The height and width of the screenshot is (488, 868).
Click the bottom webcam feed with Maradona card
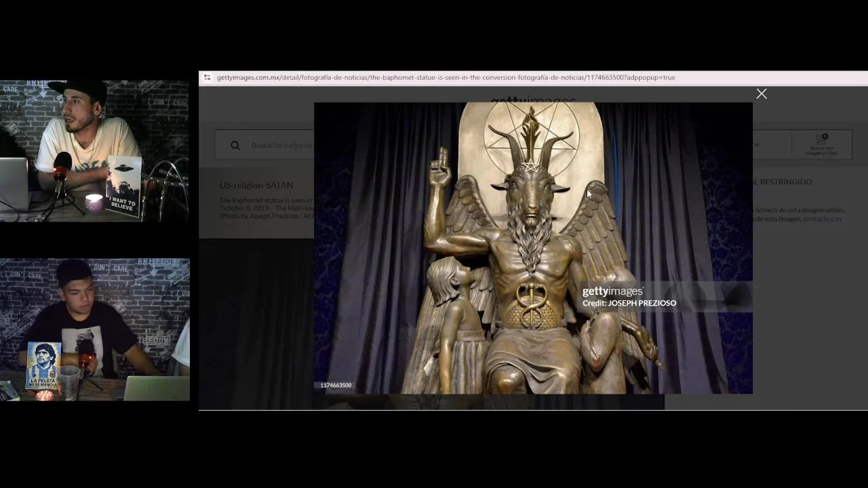[x=95, y=329]
